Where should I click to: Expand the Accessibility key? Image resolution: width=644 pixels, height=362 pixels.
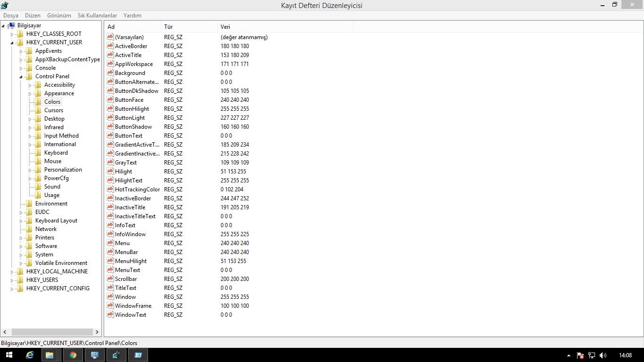coord(30,85)
